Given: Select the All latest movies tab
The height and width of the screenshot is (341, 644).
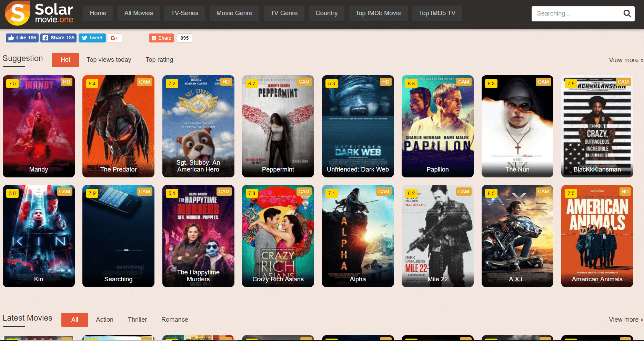Looking at the screenshot, I should tap(75, 320).
